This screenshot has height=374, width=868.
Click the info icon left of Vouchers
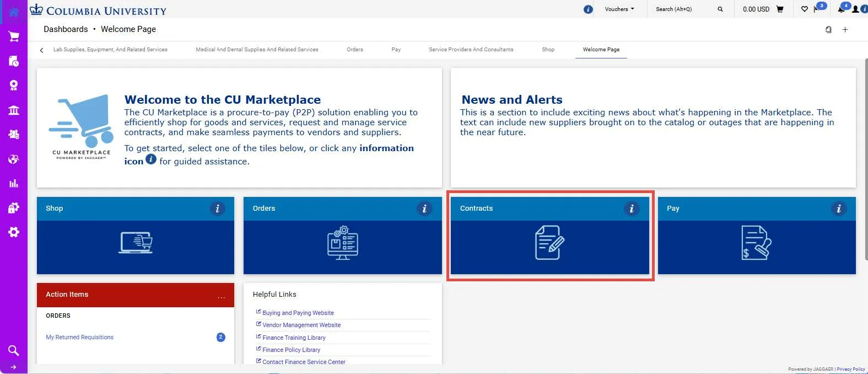click(x=588, y=9)
